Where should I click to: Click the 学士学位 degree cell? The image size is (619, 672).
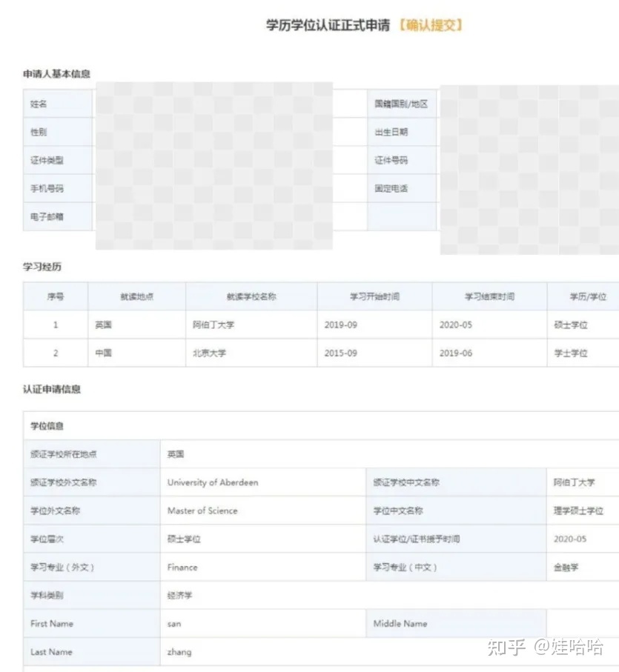click(583, 353)
